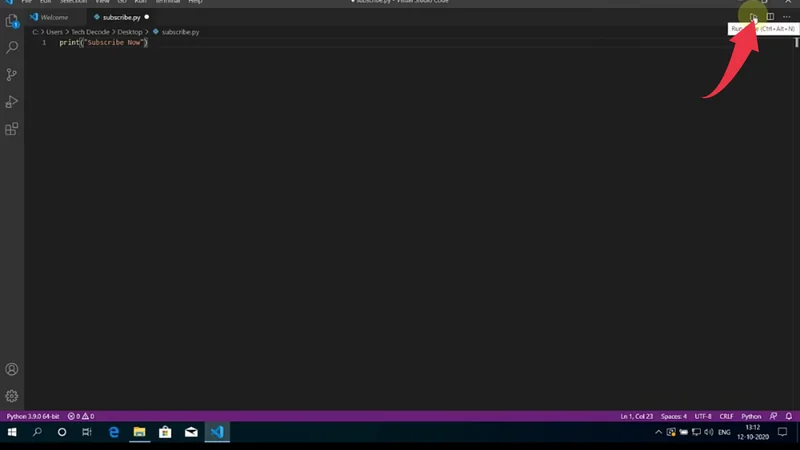Open the Search view in activity bar

tap(12, 47)
